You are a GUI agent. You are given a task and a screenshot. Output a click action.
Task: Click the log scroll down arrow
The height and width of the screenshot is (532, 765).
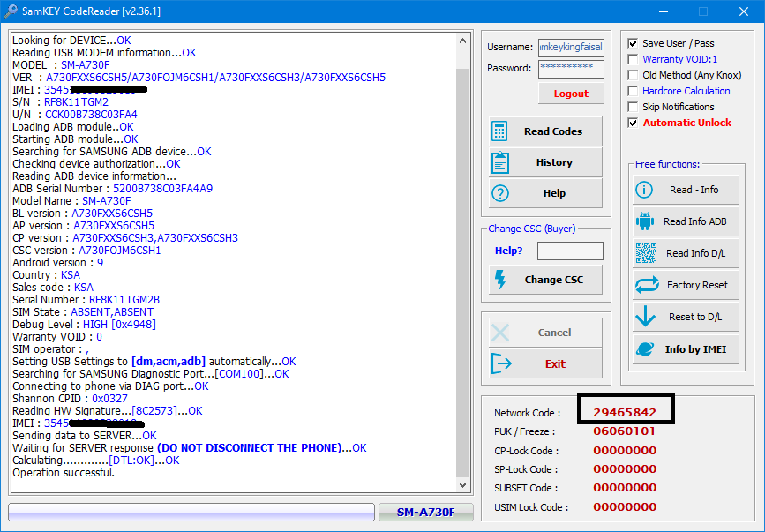click(462, 485)
